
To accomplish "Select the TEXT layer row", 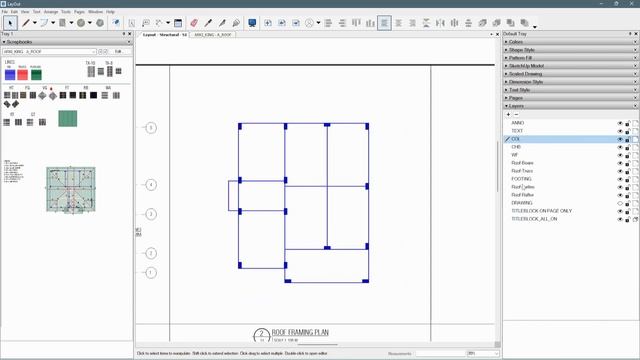I will click(571, 131).
